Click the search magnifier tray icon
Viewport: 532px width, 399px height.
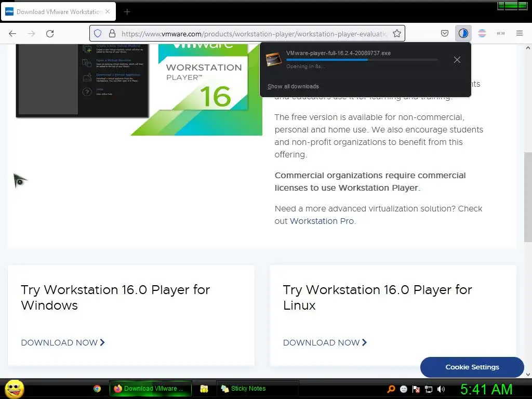pos(391,389)
